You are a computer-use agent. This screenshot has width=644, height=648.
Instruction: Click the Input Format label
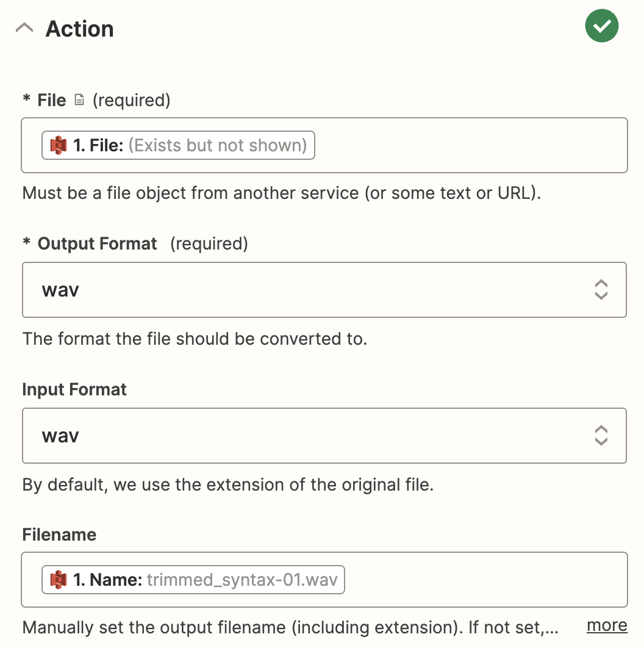(x=74, y=389)
